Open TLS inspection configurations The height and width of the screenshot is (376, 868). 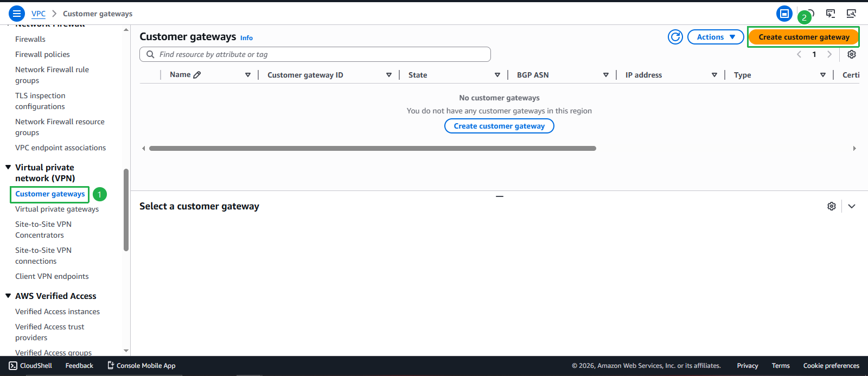coord(40,101)
